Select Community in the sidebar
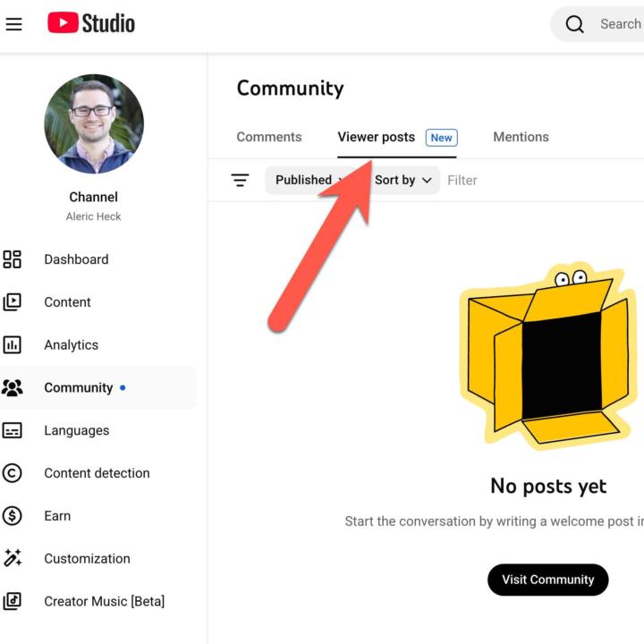Image resolution: width=644 pixels, height=644 pixels. point(97,387)
